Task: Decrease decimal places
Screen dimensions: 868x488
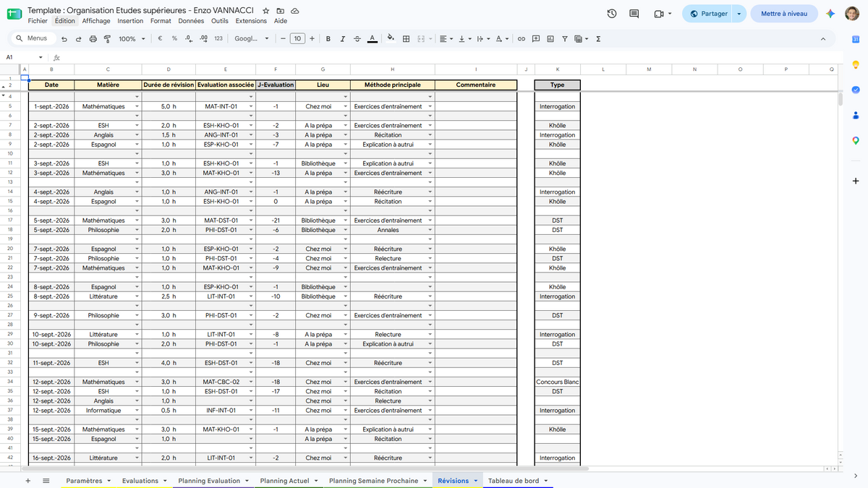Action: (x=189, y=39)
